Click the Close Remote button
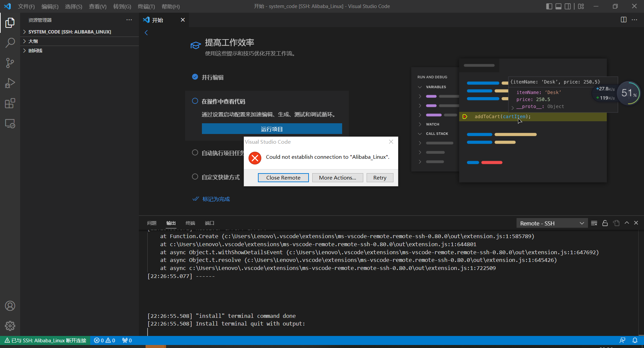The image size is (644, 348). point(283,178)
